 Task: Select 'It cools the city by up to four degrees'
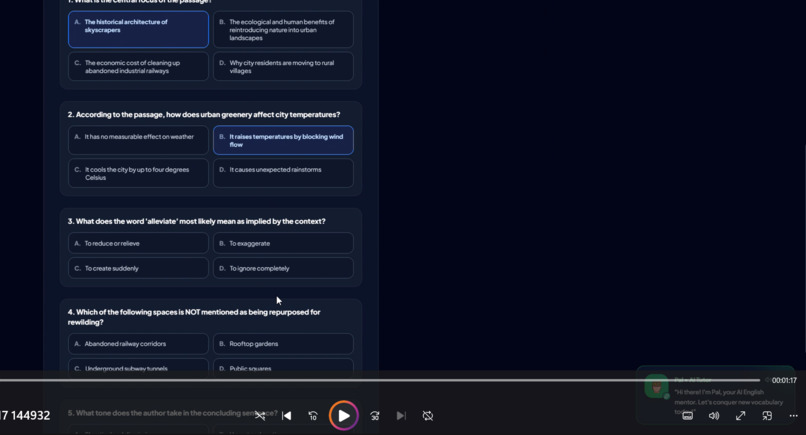click(138, 173)
